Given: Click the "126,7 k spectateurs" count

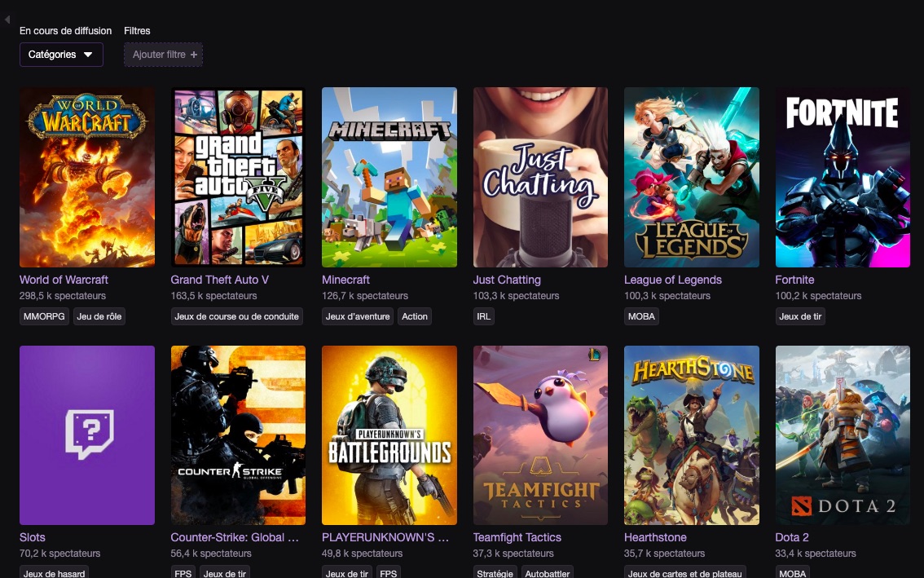Looking at the screenshot, I should (365, 295).
